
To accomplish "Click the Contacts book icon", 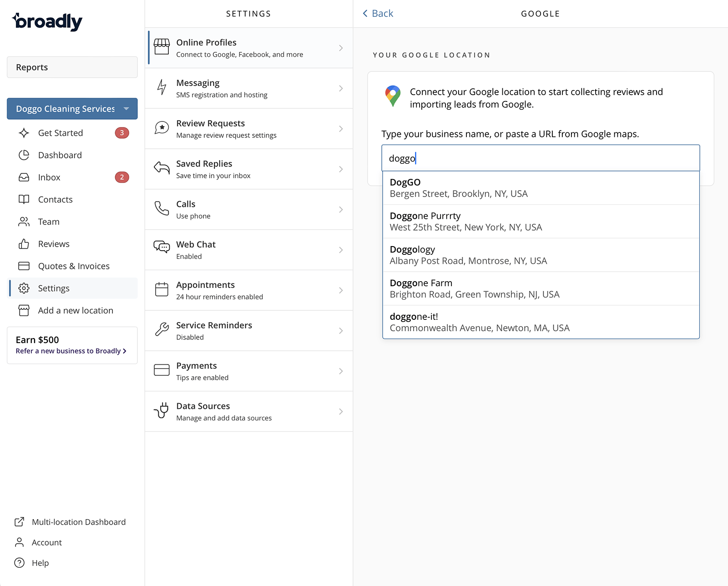I will [24, 199].
